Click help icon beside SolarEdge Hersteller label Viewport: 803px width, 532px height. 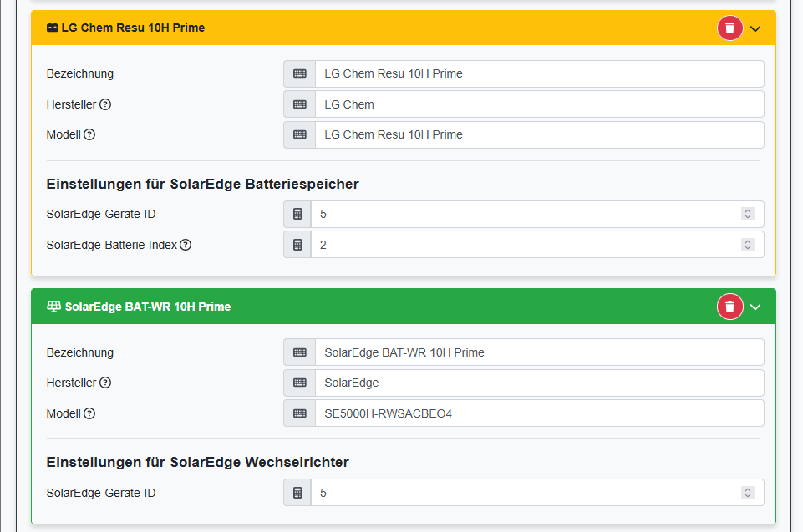point(105,383)
